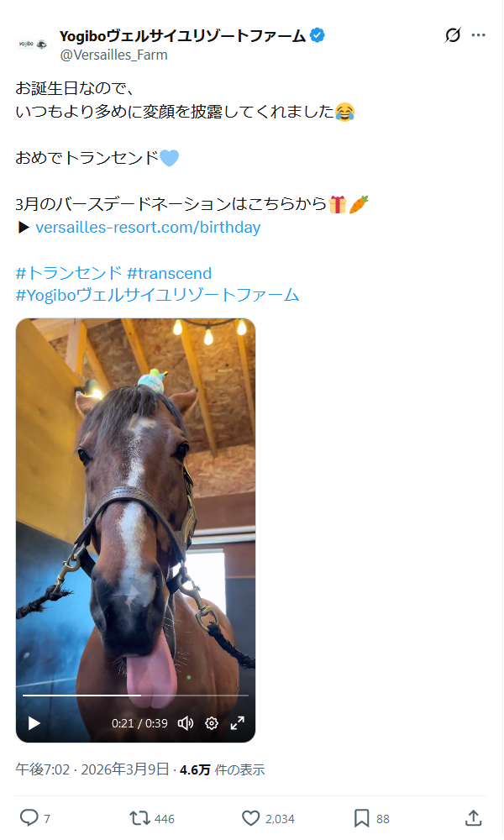Viewport: 504px width, 840px height.
Task: Open the Yogibo profile avatar
Action: click(x=34, y=44)
